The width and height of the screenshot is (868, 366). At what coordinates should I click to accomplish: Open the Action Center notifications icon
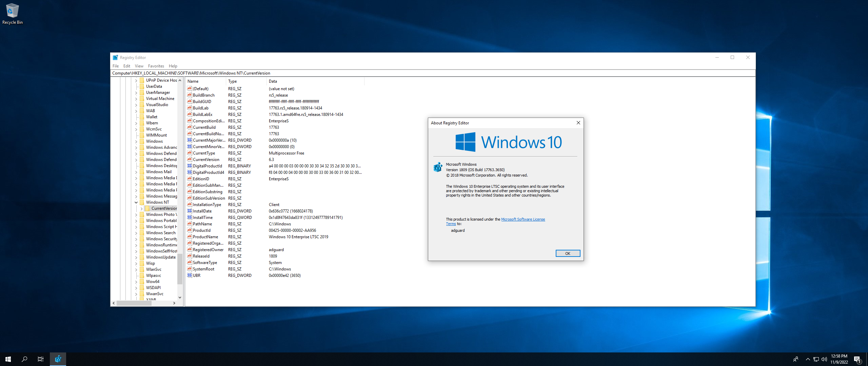click(857, 359)
